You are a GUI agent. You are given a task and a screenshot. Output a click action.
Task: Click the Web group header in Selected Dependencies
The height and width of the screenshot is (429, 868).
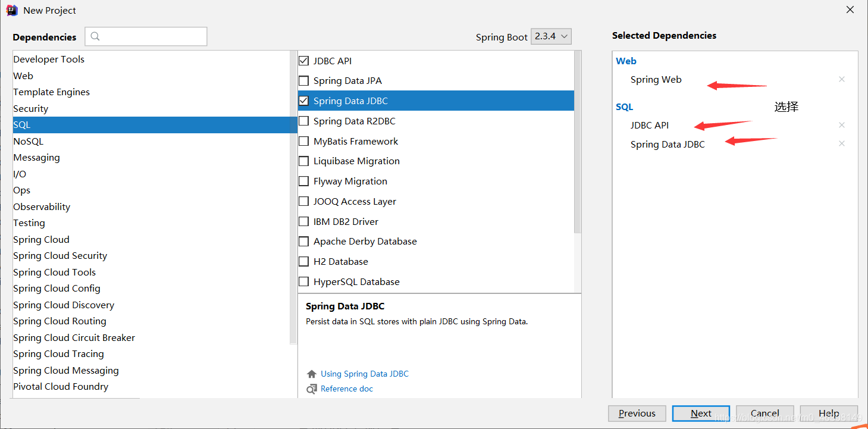pyautogui.click(x=626, y=61)
